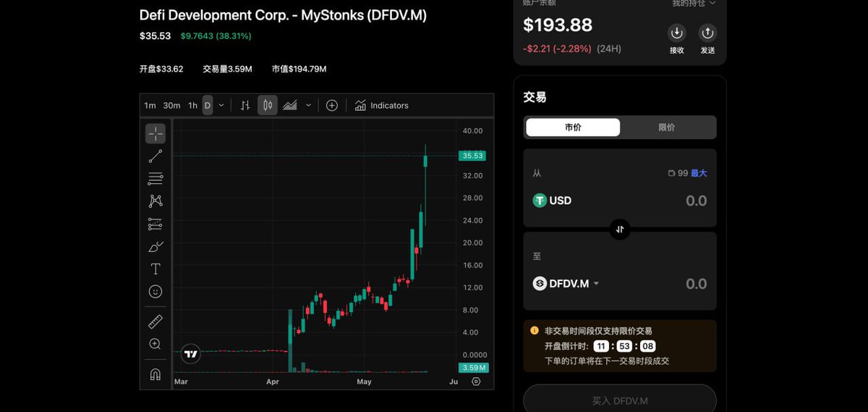Click the $193.88 account balance
This screenshot has height=412, width=868.
558,25
